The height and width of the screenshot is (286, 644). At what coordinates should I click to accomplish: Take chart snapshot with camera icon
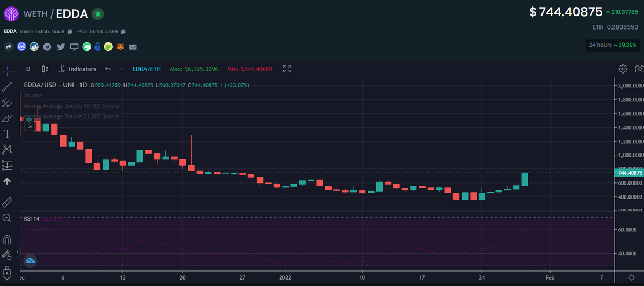tap(639, 69)
